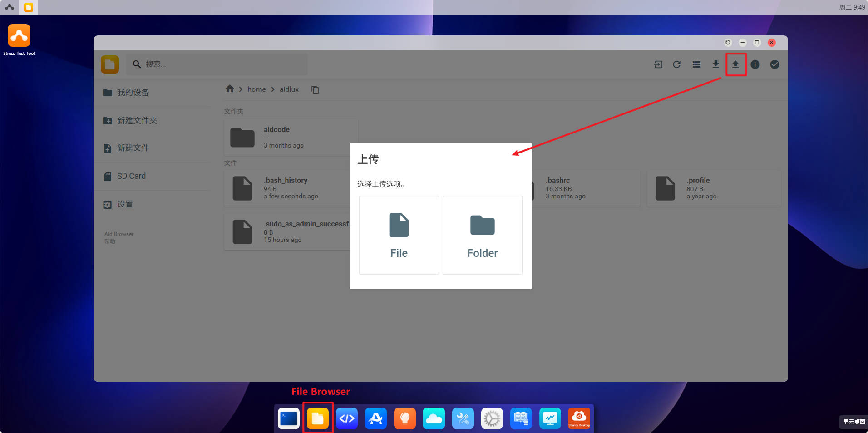Click the shell toggle icon in toolbar

pos(658,64)
